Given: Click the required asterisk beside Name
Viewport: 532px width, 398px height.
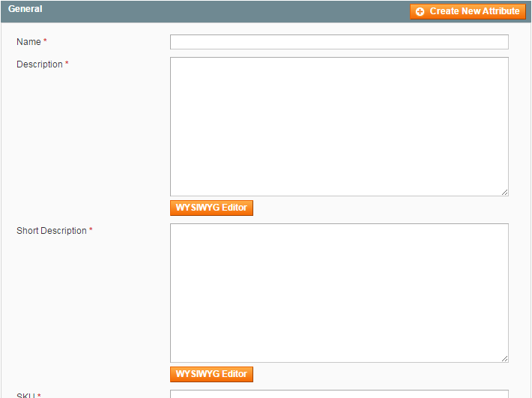Looking at the screenshot, I should tap(45, 42).
